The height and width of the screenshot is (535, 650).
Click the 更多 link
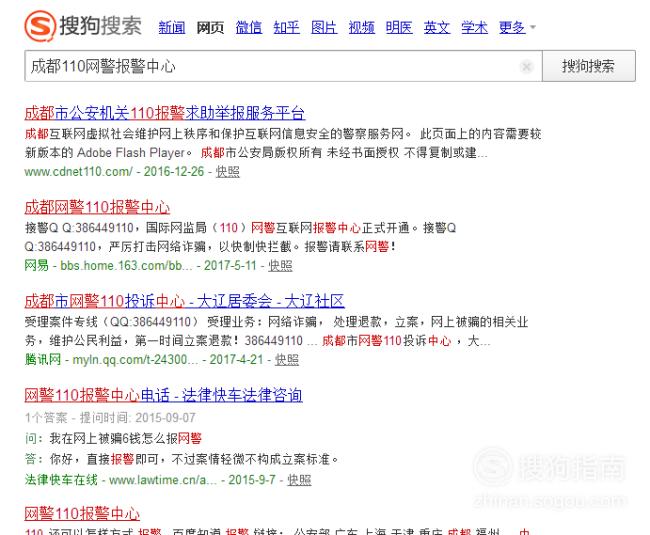pyautogui.click(x=512, y=27)
